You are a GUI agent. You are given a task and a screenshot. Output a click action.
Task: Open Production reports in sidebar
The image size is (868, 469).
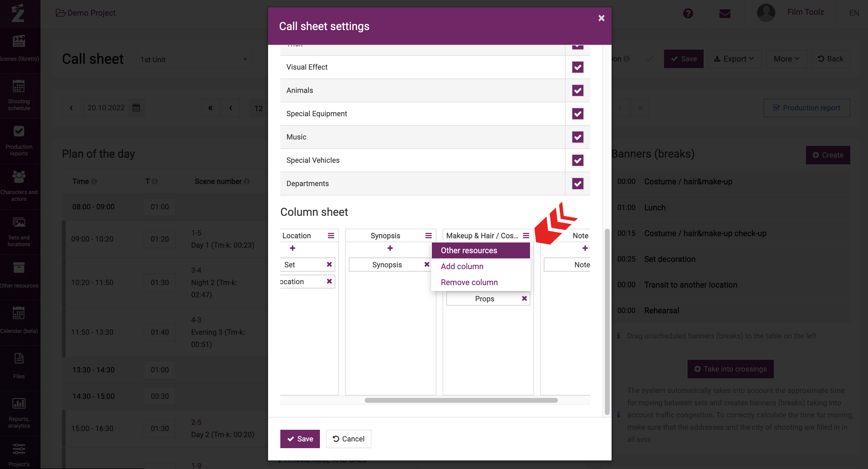[19, 141]
